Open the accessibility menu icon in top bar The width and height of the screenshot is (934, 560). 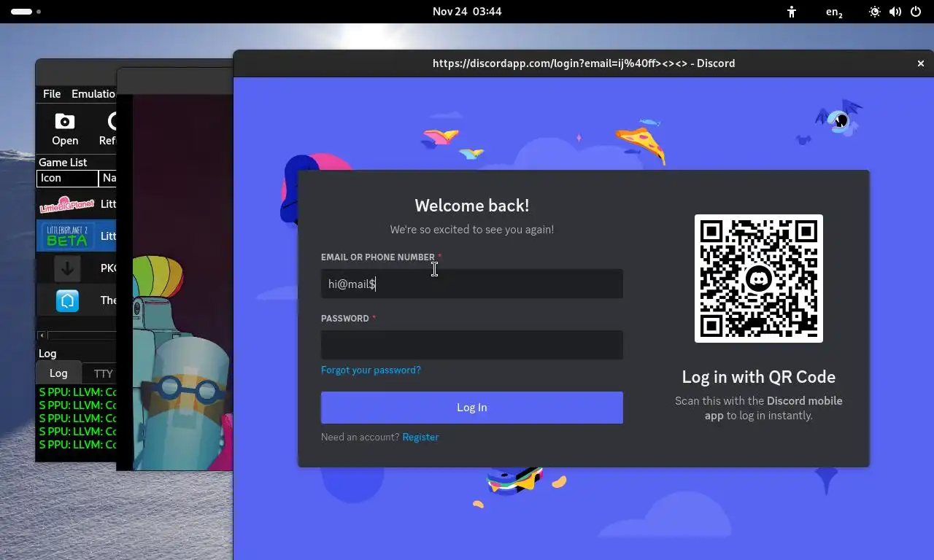coord(792,12)
